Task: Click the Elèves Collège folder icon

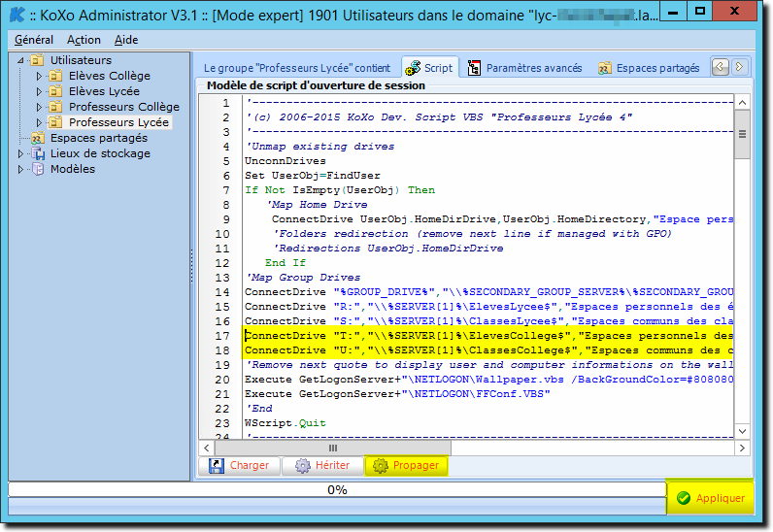Action: (x=55, y=76)
